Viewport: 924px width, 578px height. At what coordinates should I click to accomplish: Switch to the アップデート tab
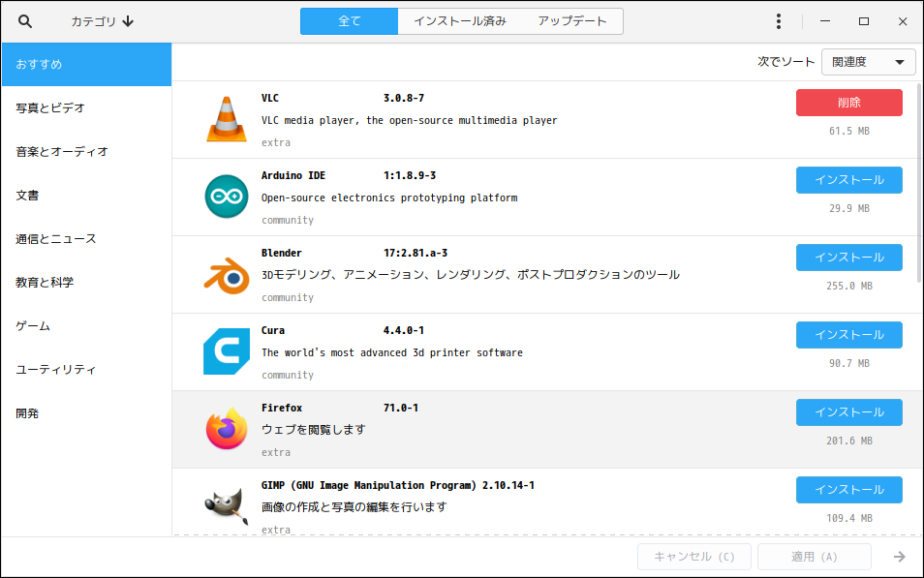(571, 21)
